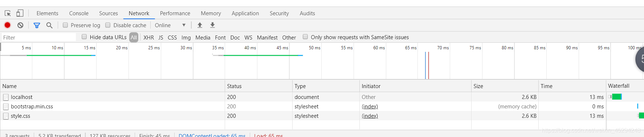Open the Performance tab
Image resolution: width=644 pixels, height=137 pixels.
[175, 13]
